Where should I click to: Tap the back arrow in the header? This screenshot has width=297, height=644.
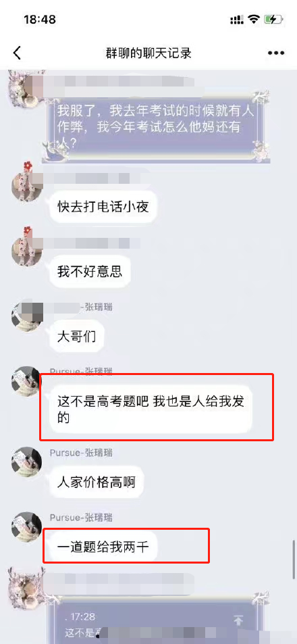point(17,53)
